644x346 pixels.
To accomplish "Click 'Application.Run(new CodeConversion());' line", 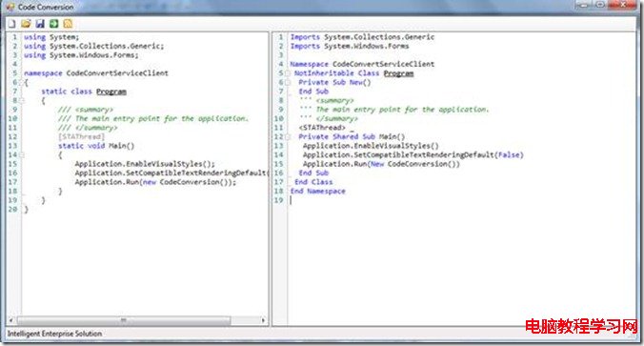I will point(155,182).
